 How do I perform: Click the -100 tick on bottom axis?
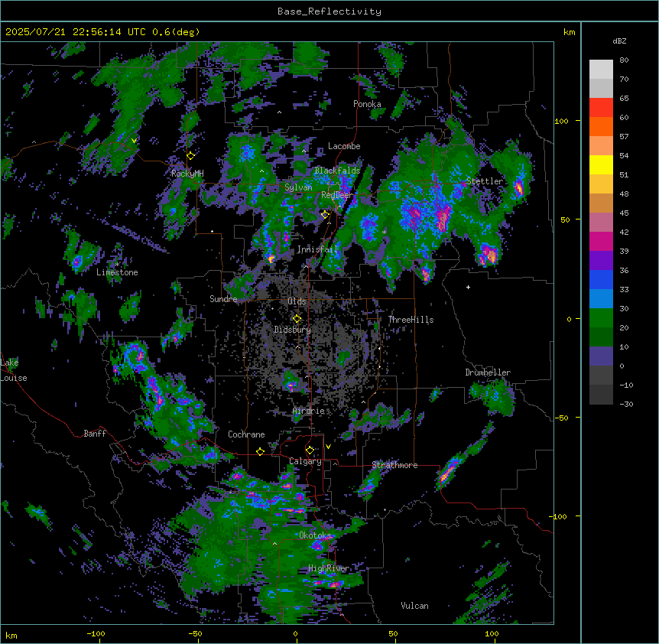96,633
